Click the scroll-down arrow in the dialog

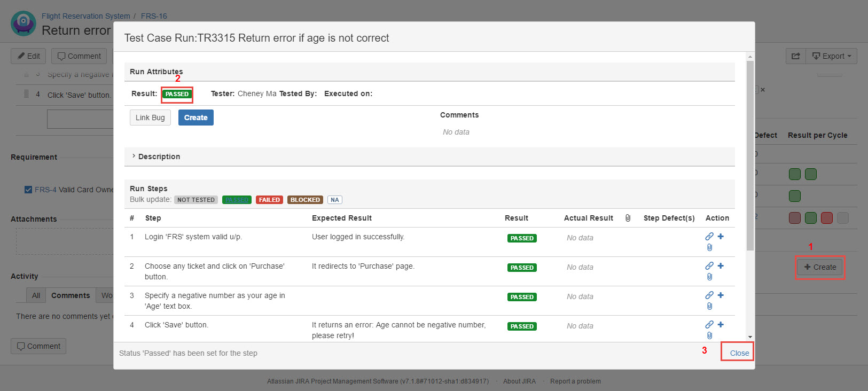tap(750, 337)
